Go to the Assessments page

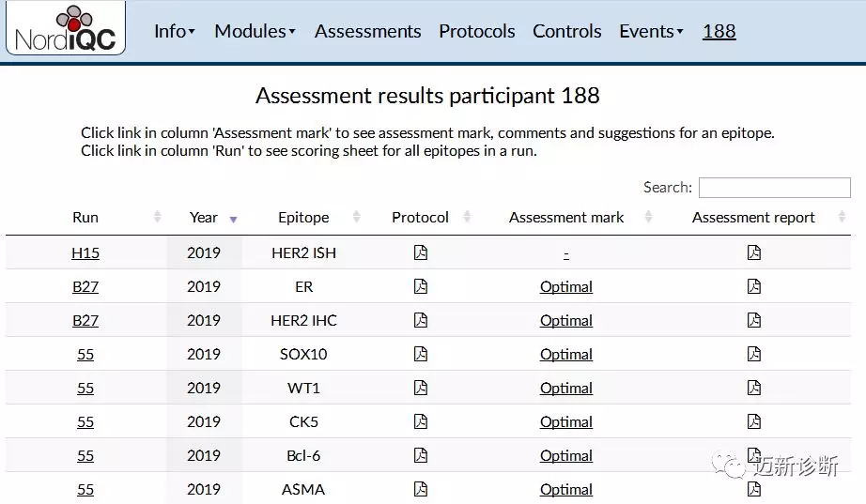(x=367, y=31)
